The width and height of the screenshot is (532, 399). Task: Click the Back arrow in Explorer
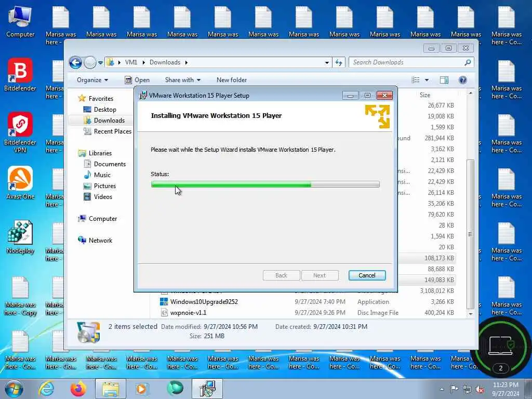[x=75, y=62]
